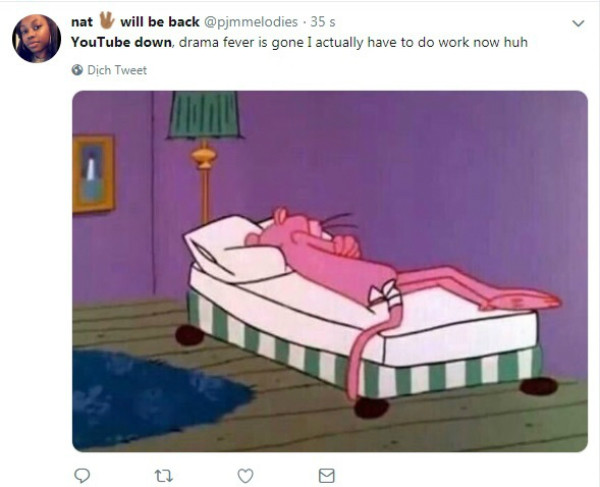Click the bold 'YouTube down' text

click(121, 42)
